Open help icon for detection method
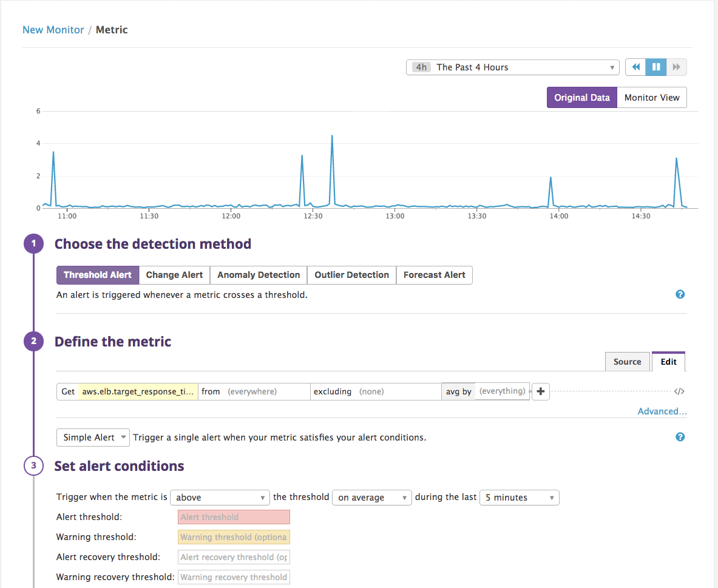Screen dimensions: 718x588 coord(680,294)
